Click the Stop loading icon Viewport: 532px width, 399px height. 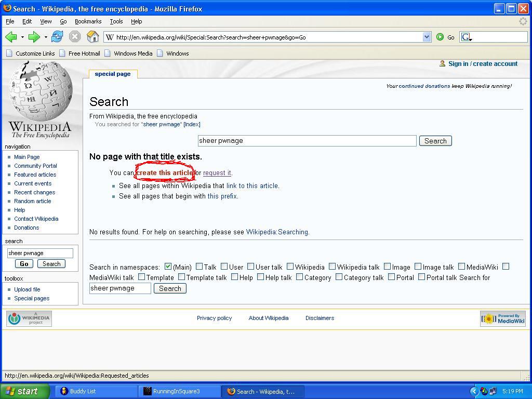75,37
